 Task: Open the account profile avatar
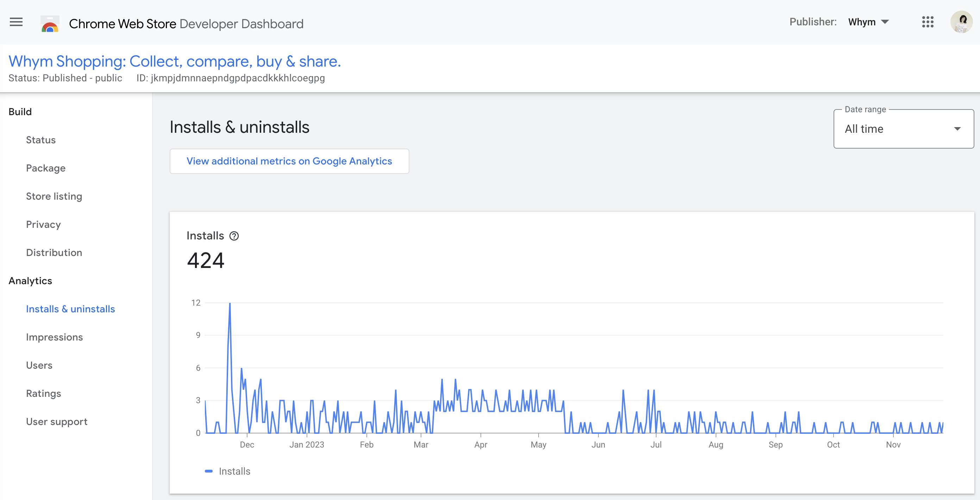(961, 22)
